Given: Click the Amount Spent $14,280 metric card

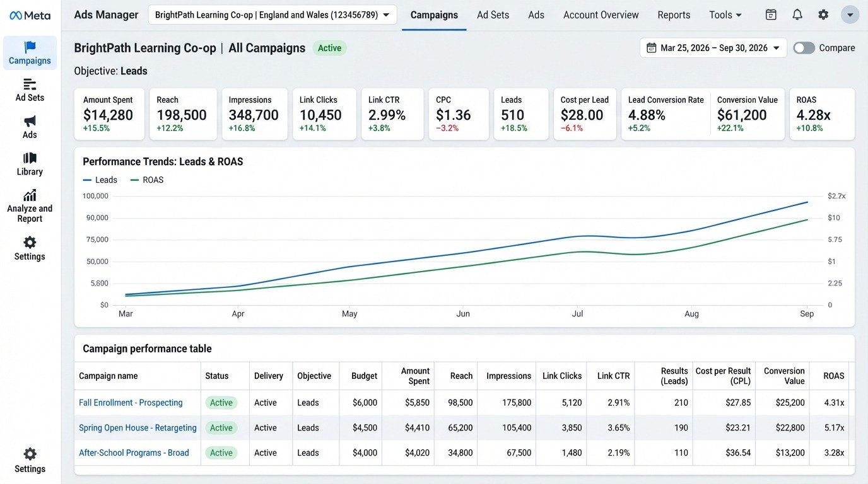Looking at the screenshot, I should click(x=109, y=114).
